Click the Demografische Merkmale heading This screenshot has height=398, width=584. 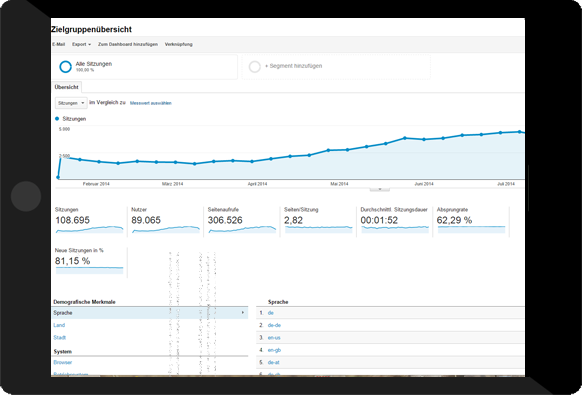click(x=84, y=302)
